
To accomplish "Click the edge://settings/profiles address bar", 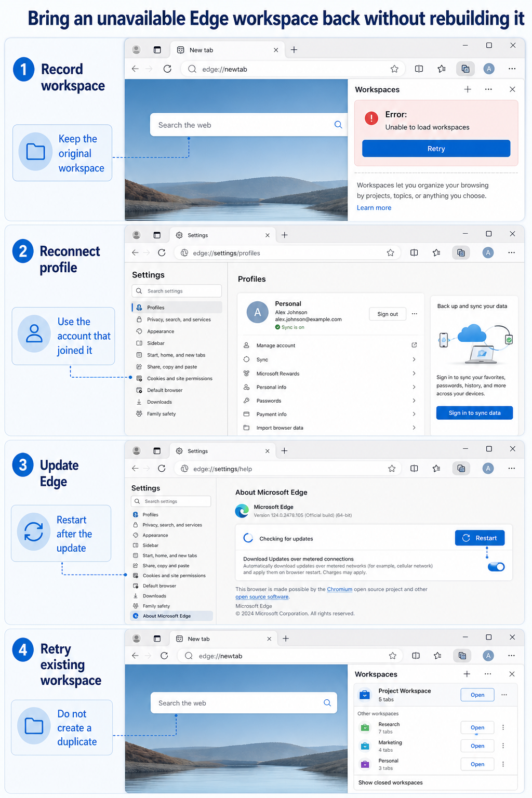I will coord(287,253).
